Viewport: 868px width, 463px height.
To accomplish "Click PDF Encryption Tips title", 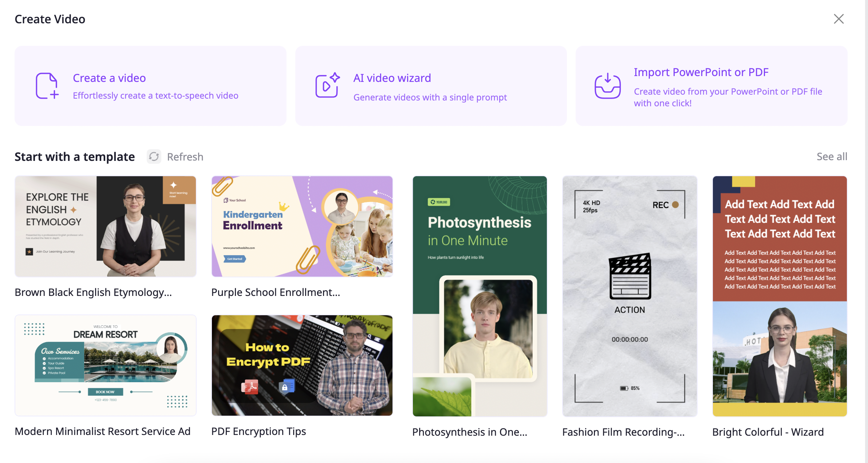I will point(259,431).
